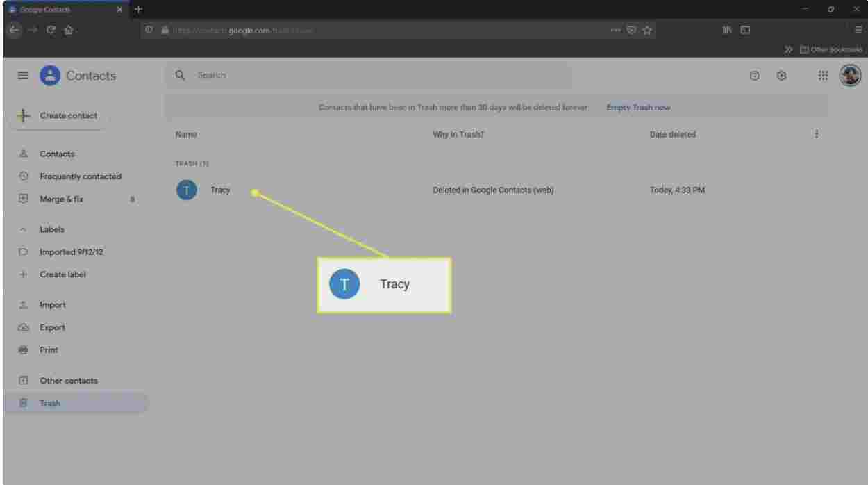The width and height of the screenshot is (868, 485).
Task: Open the Settings gear icon
Action: point(781,76)
